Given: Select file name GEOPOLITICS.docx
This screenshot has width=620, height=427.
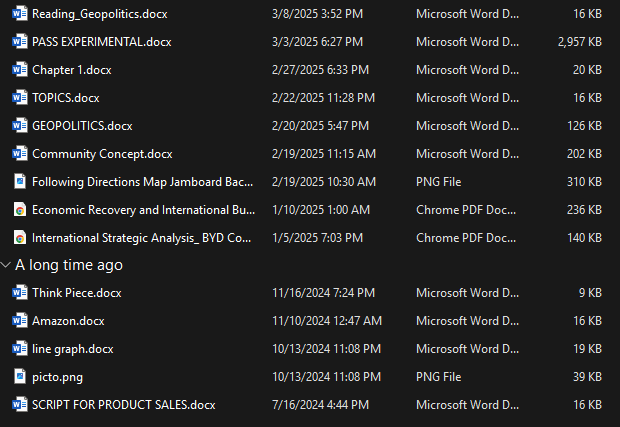Looking at the screenshot, I should [82, 126].
